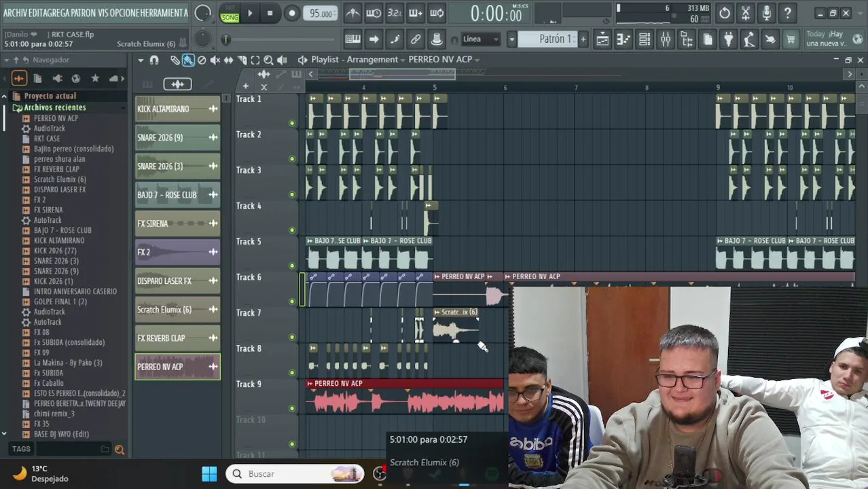Open the VISTA menu
This screenshot has width=868, height=489.
pos(102,13)
